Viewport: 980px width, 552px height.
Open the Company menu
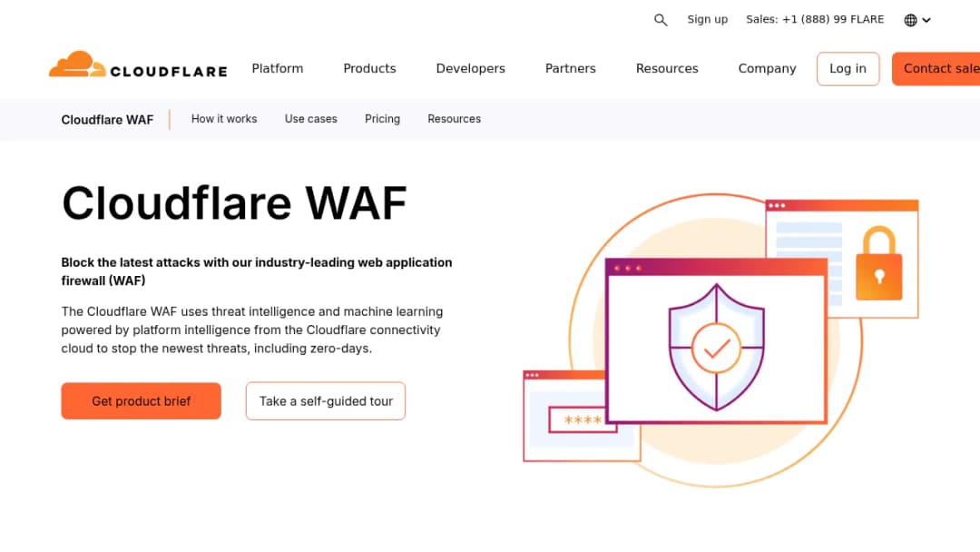point(767,69)
